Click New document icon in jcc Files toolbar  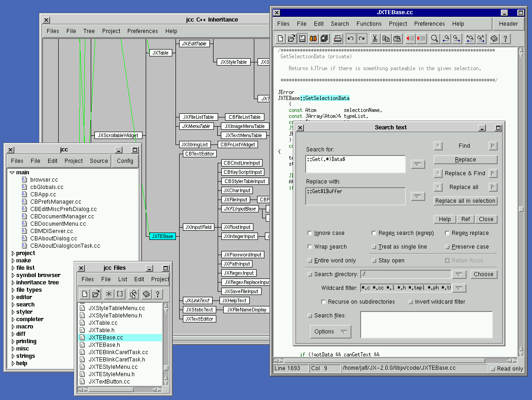[x=85, y=294]
